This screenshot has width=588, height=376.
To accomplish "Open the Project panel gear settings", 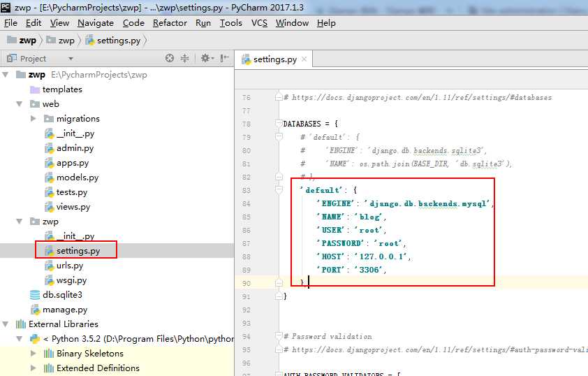I will tap(207, 58).
